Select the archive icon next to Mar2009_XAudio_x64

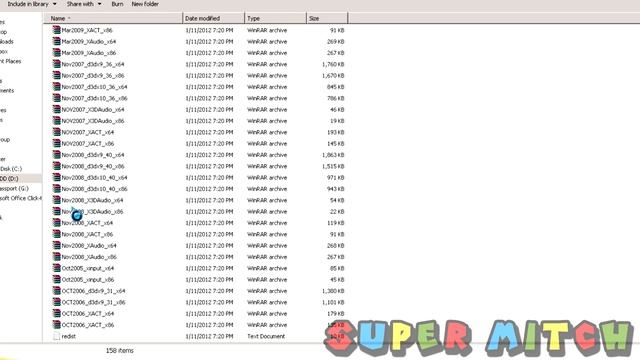pyautogui.click(x=56, y=42)
